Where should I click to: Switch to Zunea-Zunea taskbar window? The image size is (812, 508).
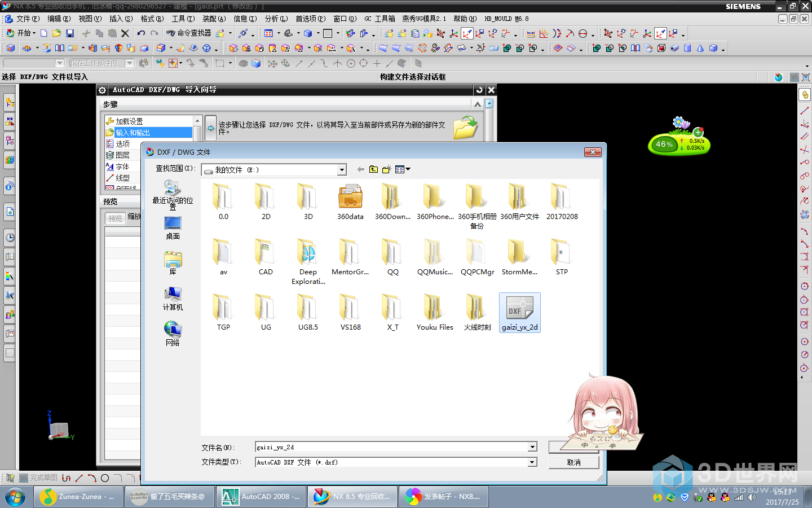tap(77, 497)
